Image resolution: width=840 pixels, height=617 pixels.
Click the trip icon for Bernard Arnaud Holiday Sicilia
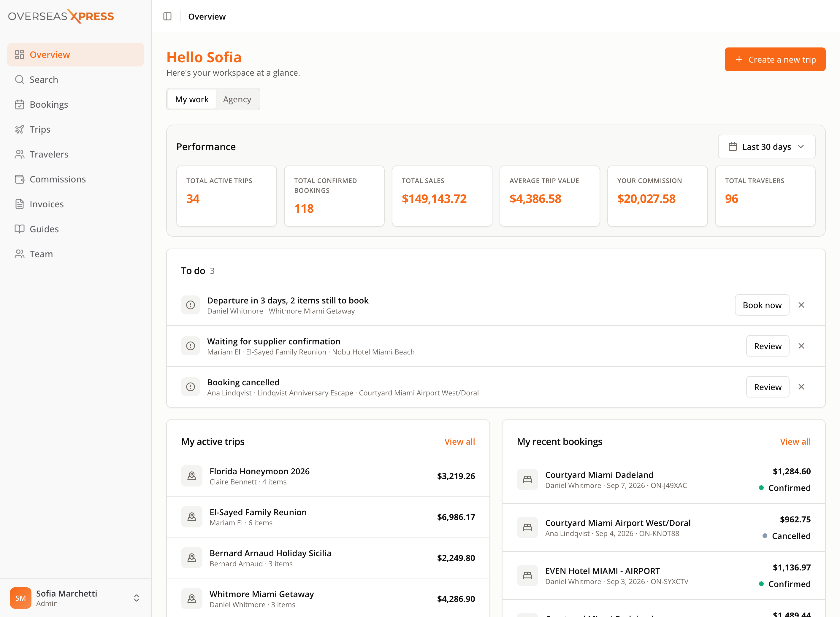[x=192, y=558]
